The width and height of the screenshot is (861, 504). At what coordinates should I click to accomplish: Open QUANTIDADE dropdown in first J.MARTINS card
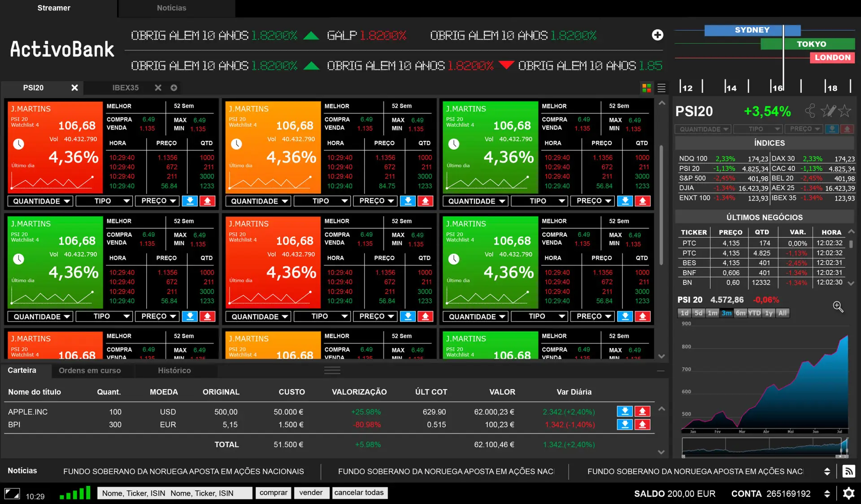(x=41, y=201)
